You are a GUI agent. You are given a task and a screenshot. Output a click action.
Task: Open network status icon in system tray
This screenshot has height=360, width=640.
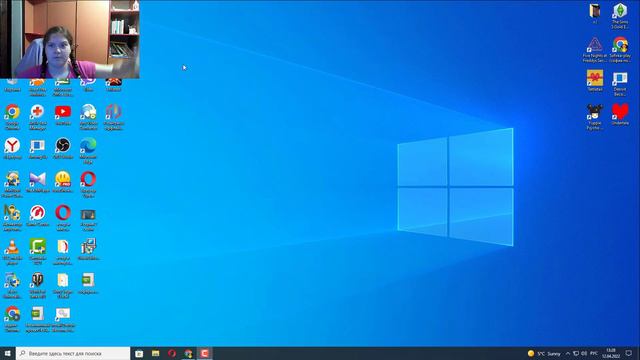point(576,353)
